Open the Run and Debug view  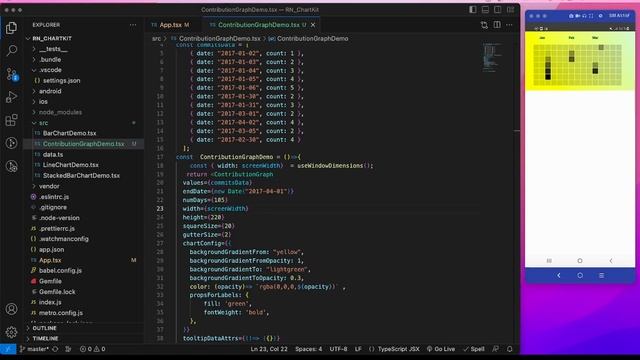[x=11, y=97]
